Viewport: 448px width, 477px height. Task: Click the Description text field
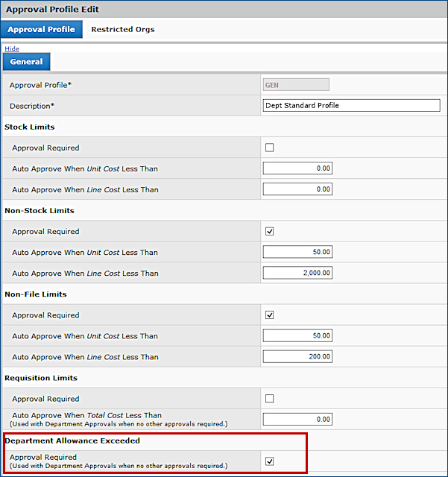click(352, 106)
